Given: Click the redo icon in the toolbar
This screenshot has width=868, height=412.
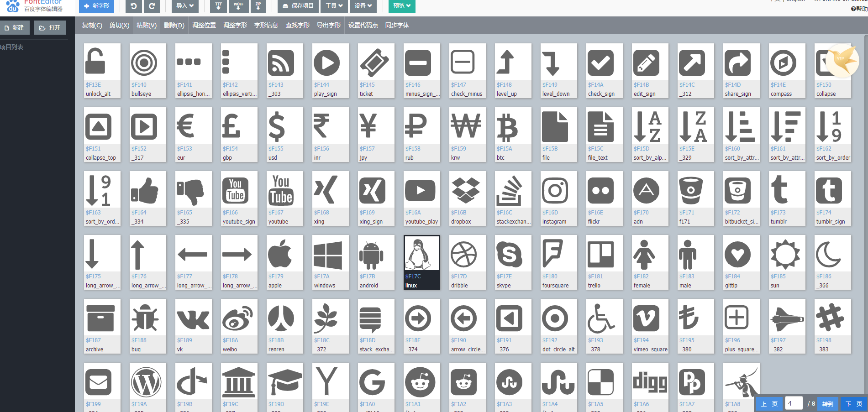Looking at the screenshot, I should click(x=152, y=6).
